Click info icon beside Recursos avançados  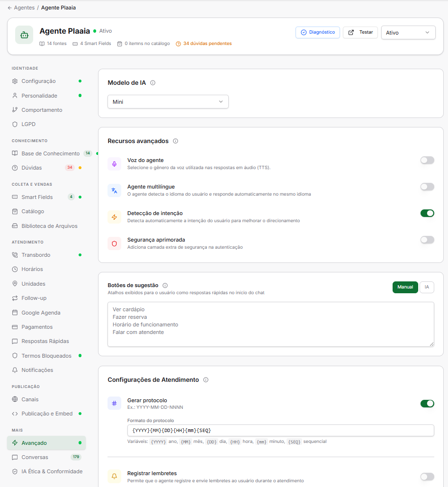point(175,141)
